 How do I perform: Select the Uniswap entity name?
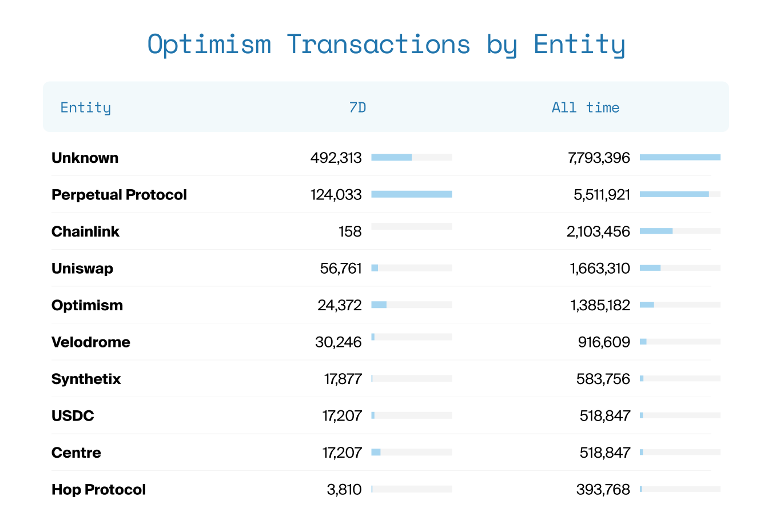pos(82,269)
